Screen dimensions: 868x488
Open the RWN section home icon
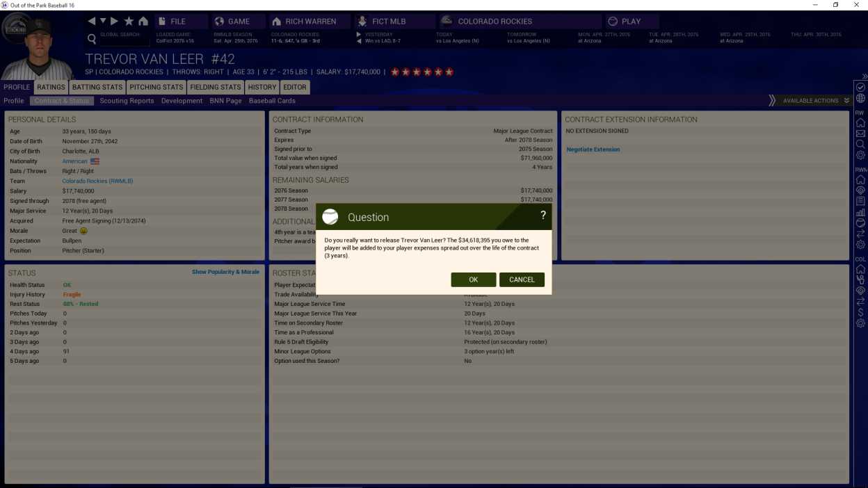pos(860,179)
